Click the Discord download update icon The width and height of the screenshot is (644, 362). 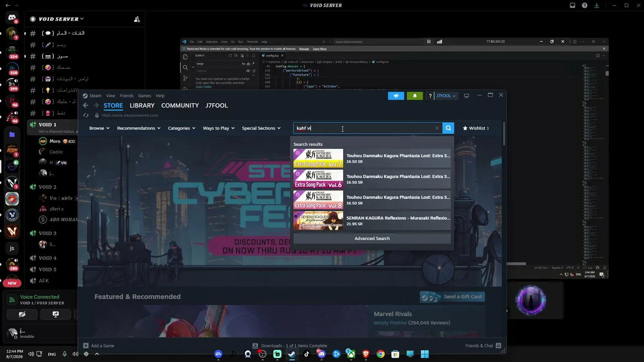[597, 6]
